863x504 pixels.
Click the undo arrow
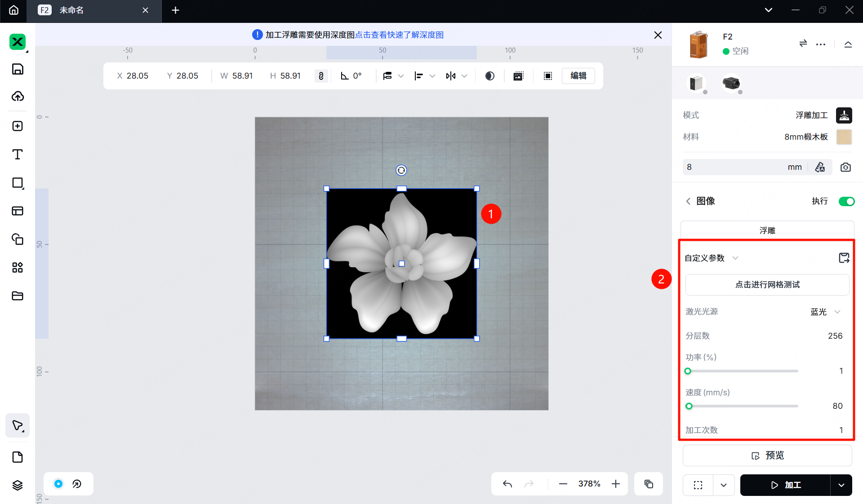click(507, 484)
